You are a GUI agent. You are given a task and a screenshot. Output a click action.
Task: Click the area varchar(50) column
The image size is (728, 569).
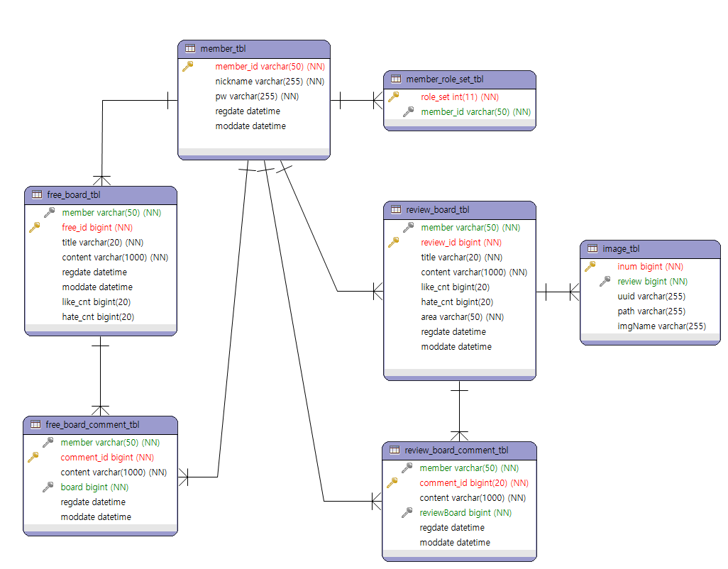point(462,316)
